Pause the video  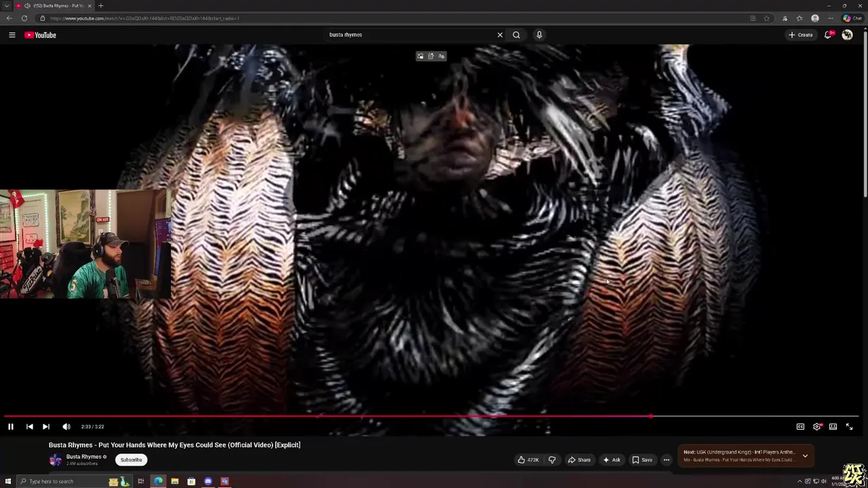point(11,426)
